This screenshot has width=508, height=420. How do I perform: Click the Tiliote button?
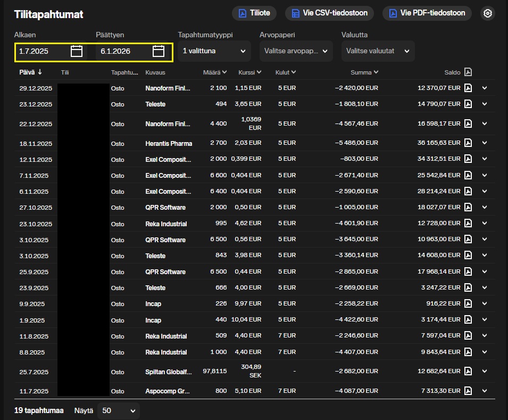[254, 13]
